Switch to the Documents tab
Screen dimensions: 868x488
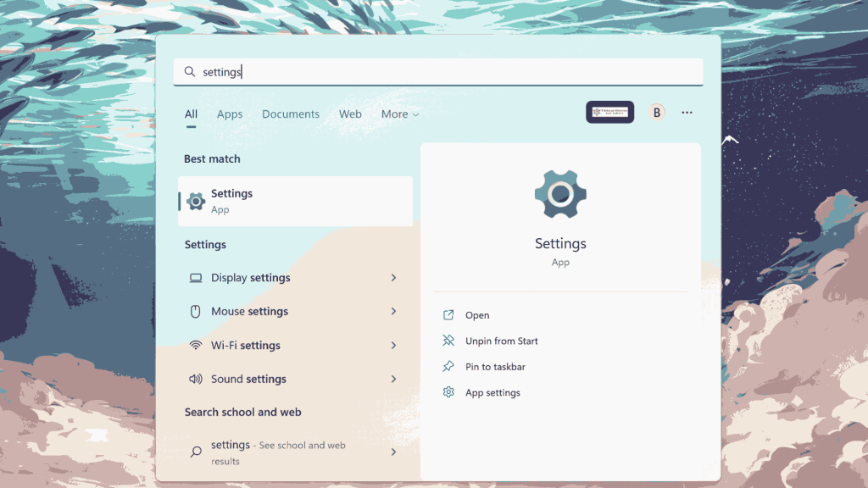point(291,114)
